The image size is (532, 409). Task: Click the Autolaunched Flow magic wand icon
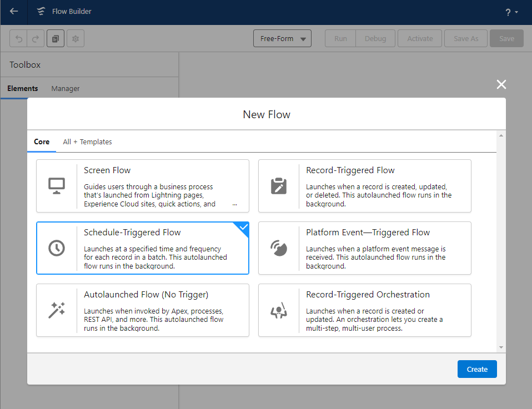pos(57,310)
